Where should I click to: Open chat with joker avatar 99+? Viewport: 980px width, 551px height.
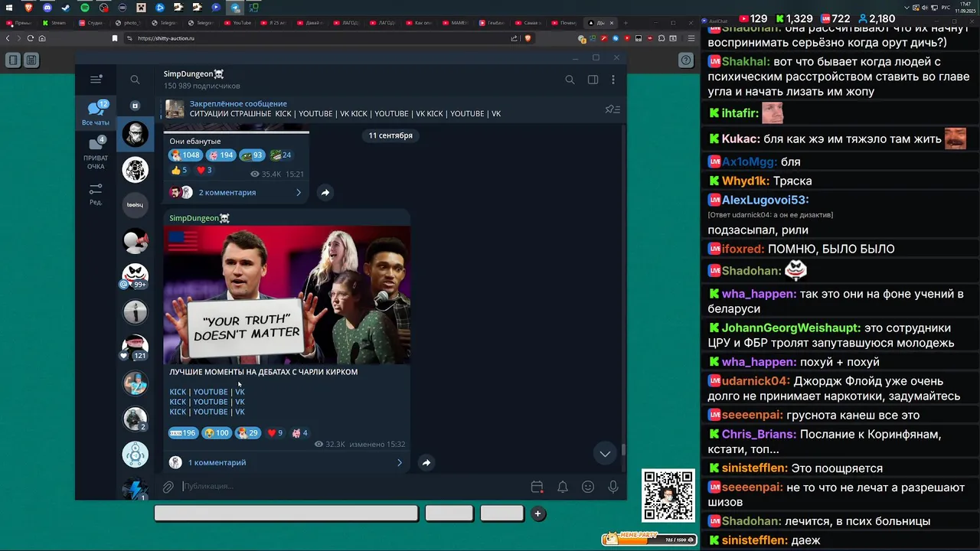136,275
